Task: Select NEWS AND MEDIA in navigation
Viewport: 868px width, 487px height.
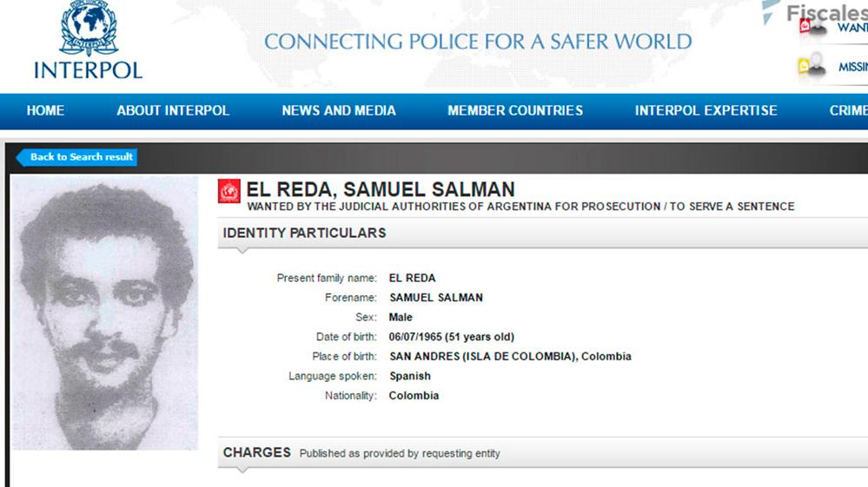Action: pos(339,111)
